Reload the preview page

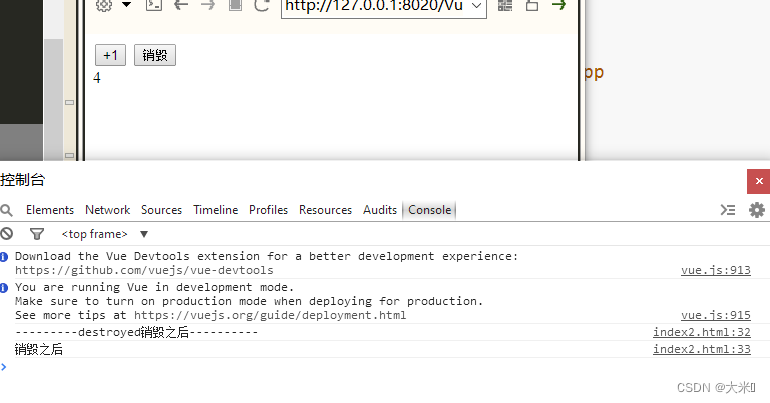(x=262, y=5)
